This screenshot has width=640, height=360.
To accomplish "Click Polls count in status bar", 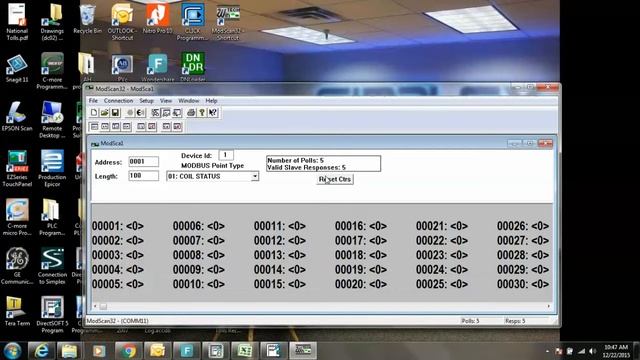I will click(470, 321).
